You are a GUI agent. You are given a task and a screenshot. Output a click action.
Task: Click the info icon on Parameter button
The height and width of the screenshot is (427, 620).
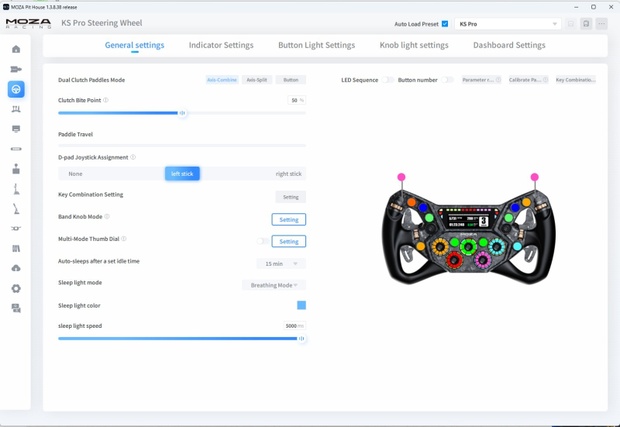pos(498,79)
